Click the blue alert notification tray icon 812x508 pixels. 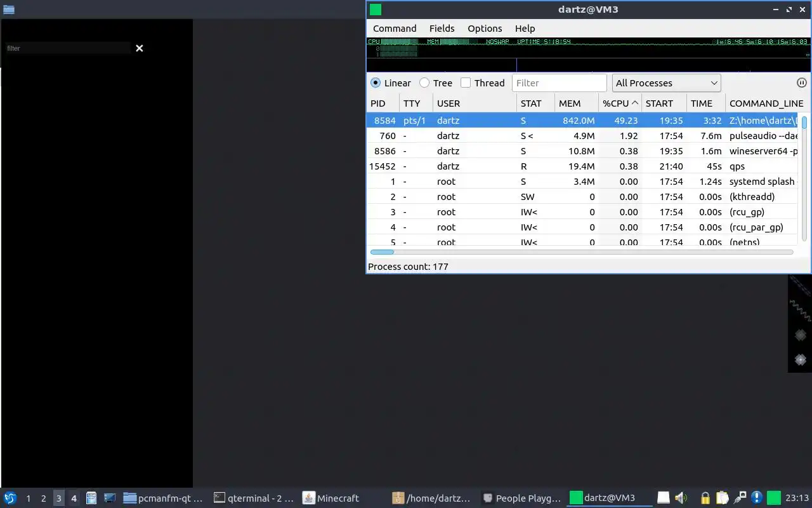(757, 498)
